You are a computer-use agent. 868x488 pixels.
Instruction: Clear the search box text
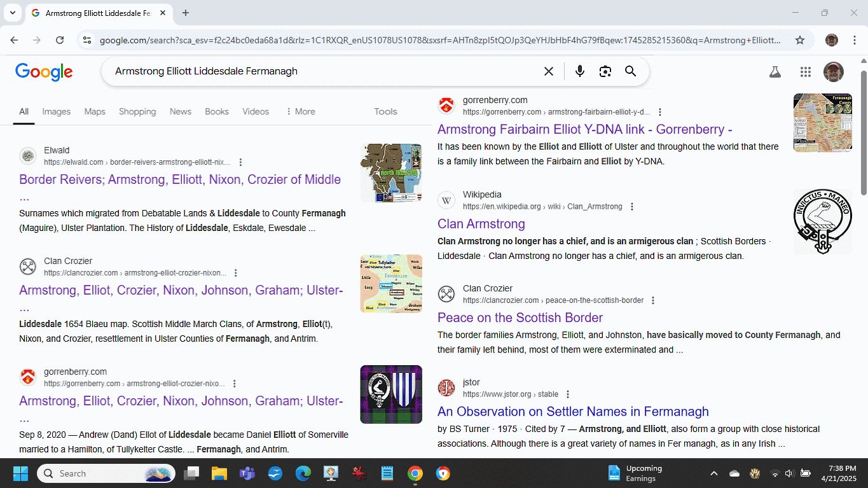point(549,71)
